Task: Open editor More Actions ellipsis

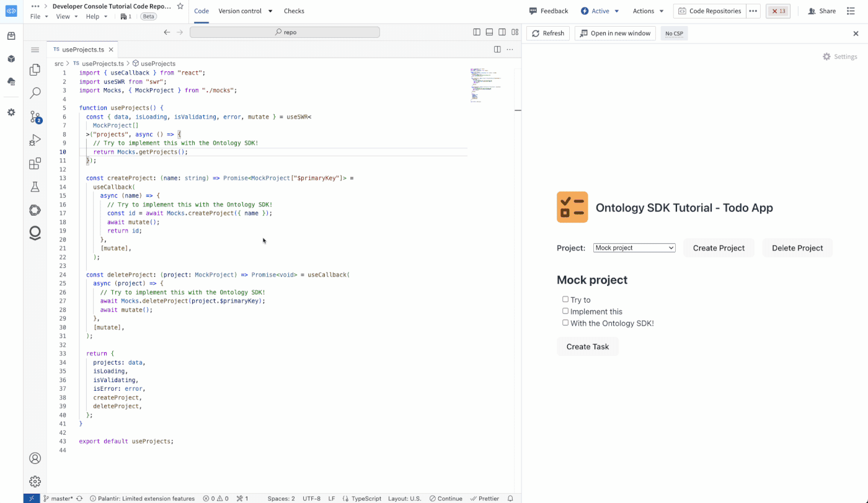Action: point(510,50)
